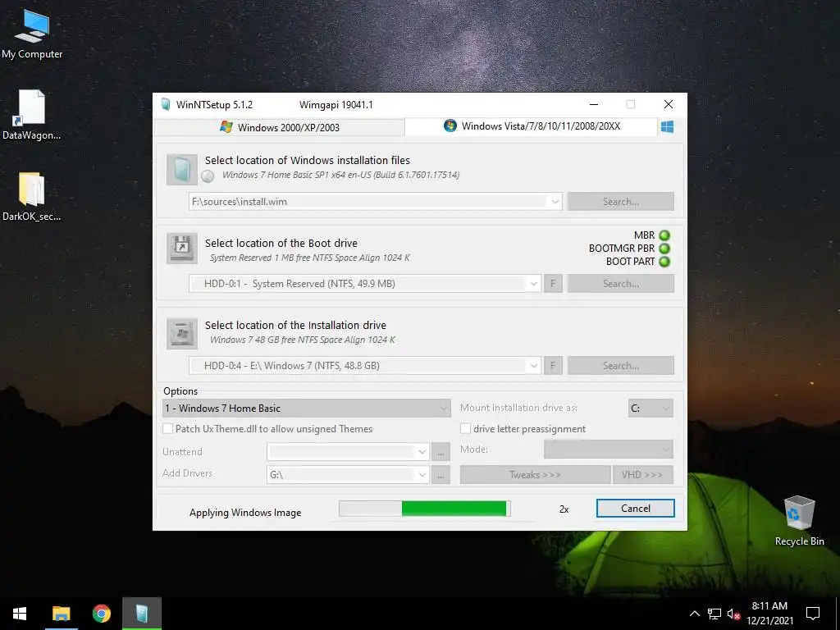Open the Mode dropdown
Image resolution: width=840 pixels, height=630 pixels.
(x=609, y=450)
